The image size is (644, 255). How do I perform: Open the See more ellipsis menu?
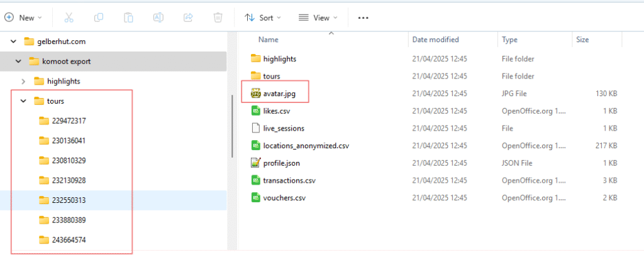(x=363, y=18)
